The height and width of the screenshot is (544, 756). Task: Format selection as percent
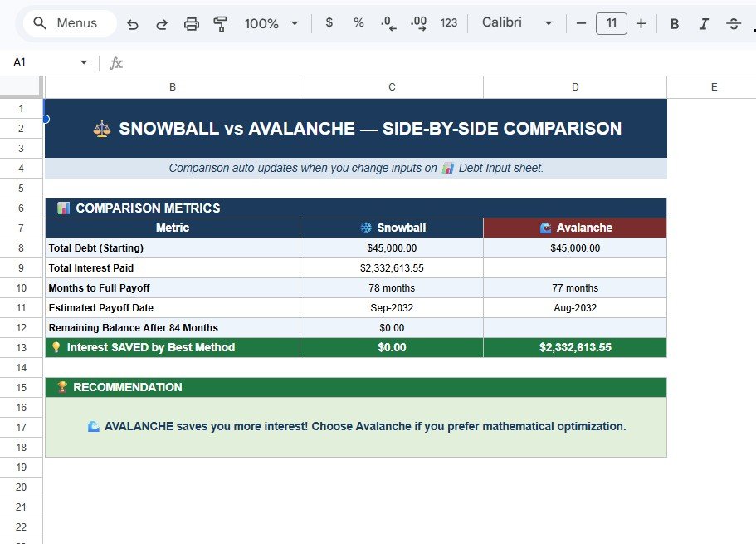358,23
